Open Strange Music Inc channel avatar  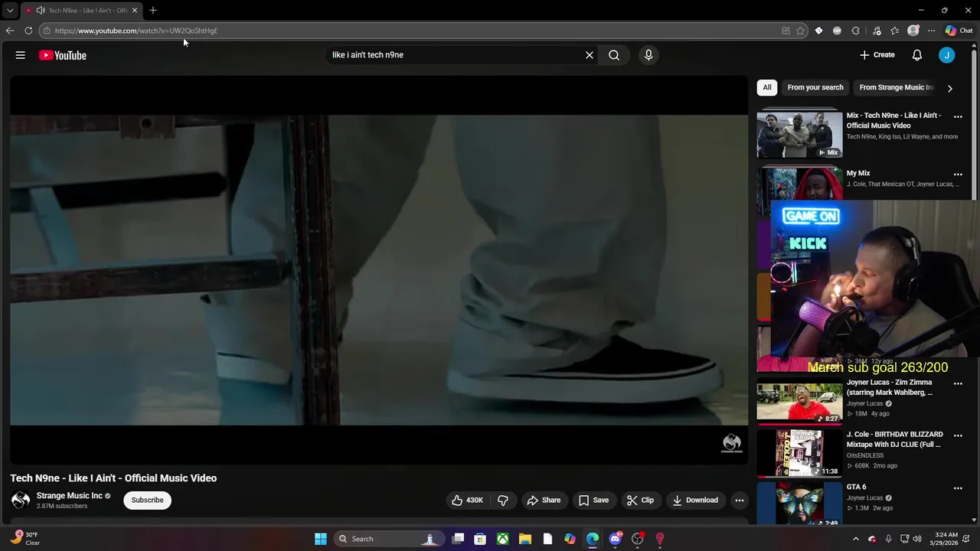pos(21,500)
